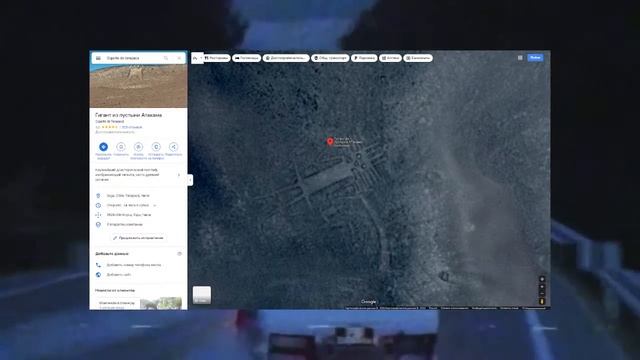640x360 pixels.
Task: Send the place to your phone icon
Action: point(156,147)
